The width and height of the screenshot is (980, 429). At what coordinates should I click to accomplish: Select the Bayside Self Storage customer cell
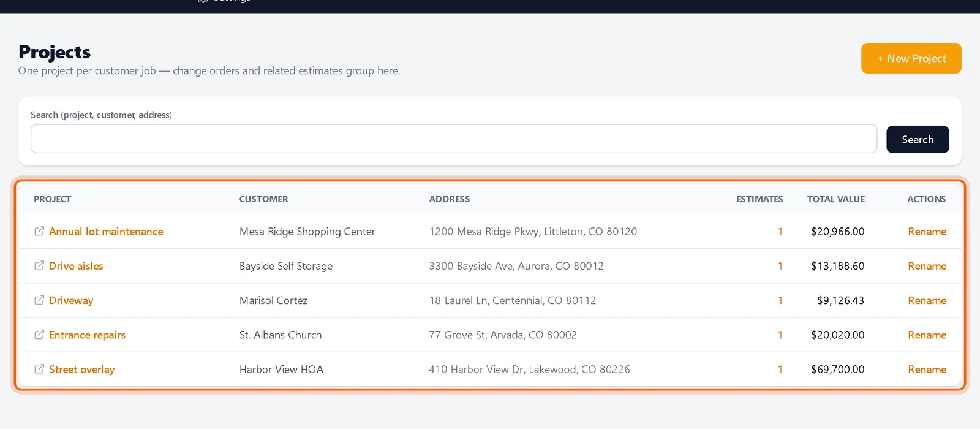[286, 266]
